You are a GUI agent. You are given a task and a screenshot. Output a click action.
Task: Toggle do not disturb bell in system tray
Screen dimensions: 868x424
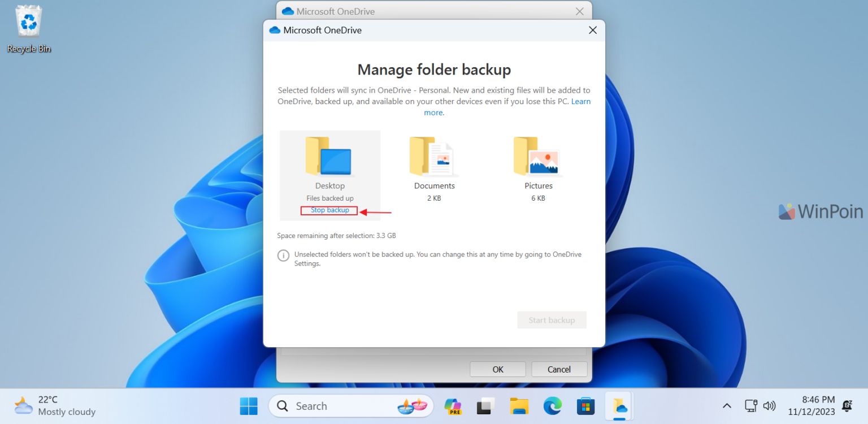(847, 406)
